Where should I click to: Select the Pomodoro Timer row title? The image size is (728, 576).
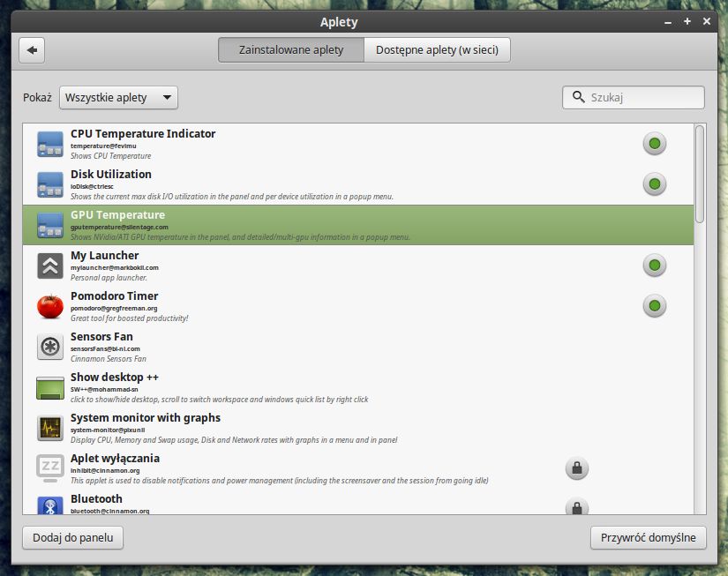(114, 295)
